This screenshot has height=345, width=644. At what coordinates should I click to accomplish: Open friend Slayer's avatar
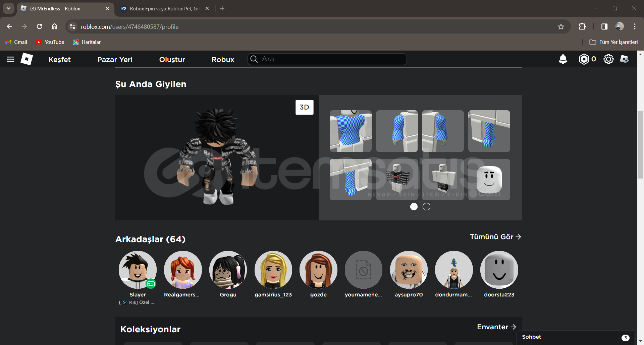tap(138, 270)
